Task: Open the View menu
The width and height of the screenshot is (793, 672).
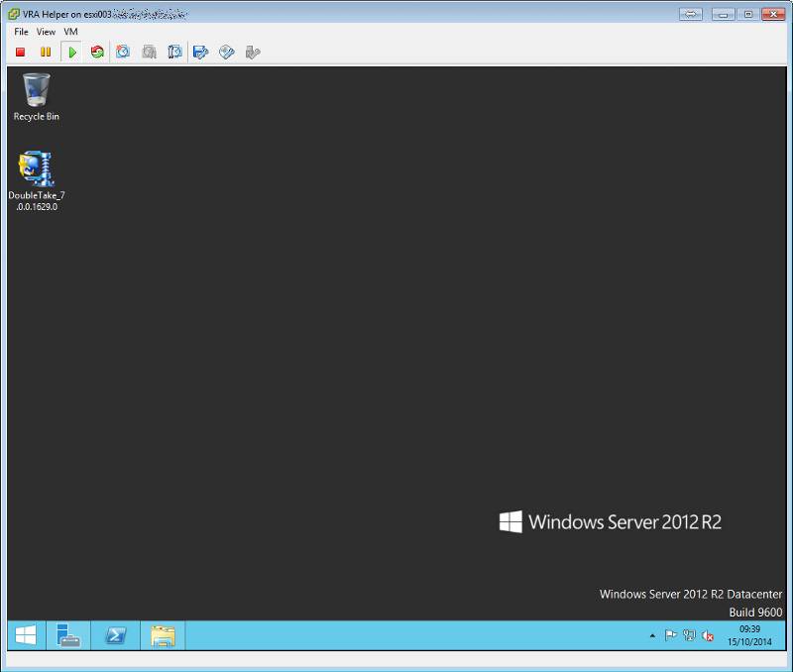Action: [46, 32]
